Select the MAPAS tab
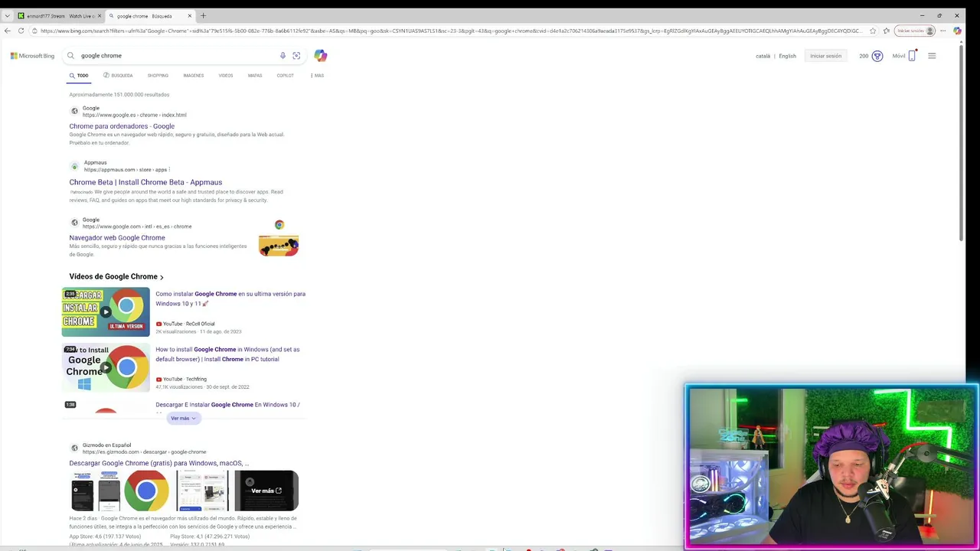980x551 pixels. click(255, 76)
